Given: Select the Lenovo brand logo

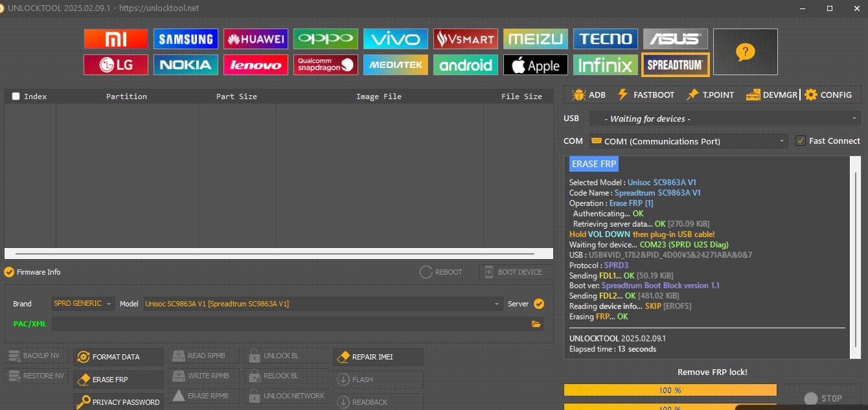Looking at the screenshot, I should tap(256, 65).
